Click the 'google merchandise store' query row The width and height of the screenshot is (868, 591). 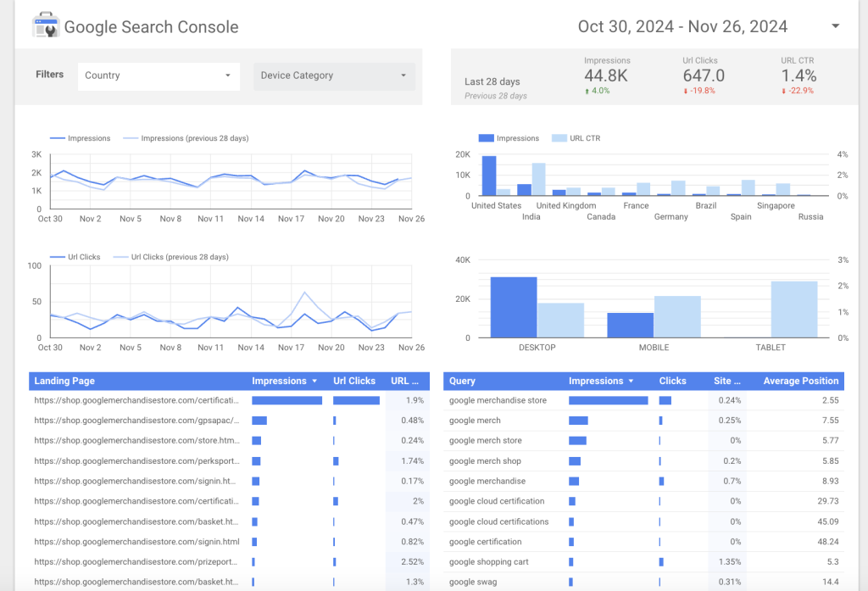pyautogui.click(x=498, y=400)
